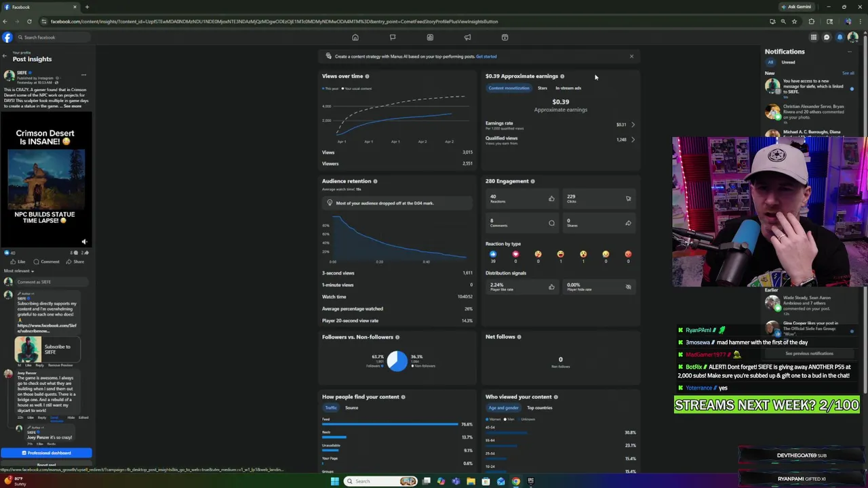The image size is (868, 488).
Task: Click See more on the post caption
Action: pyautogui.click(x=73, y=106)
